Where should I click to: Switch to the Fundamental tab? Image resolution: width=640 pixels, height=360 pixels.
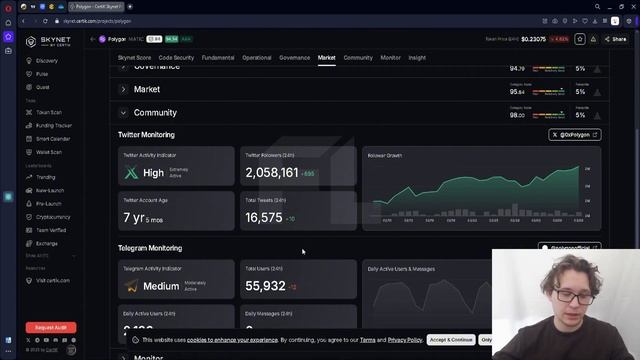218,58
